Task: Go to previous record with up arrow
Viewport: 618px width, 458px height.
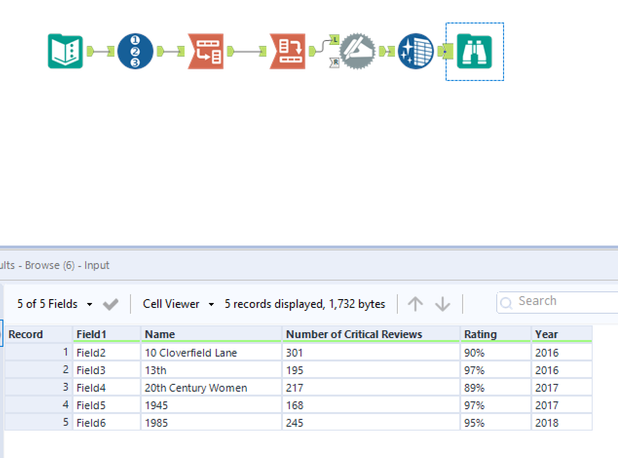Action: [x=415, y=304]
